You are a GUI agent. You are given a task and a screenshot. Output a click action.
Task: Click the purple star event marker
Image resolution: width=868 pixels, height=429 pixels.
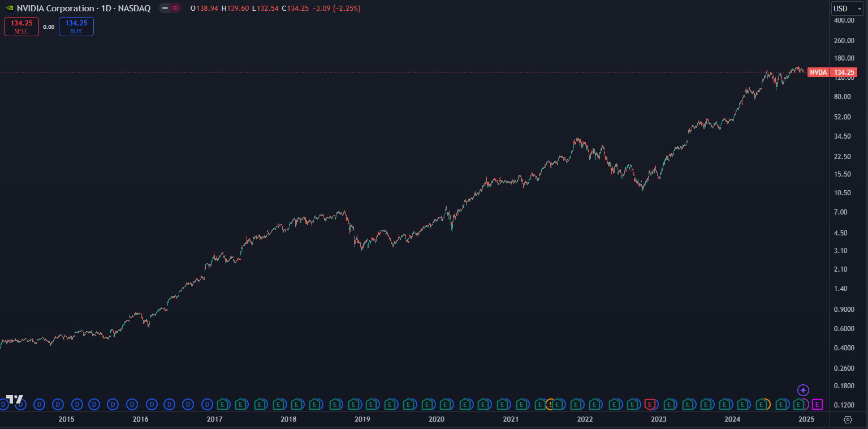pos(803,390)
